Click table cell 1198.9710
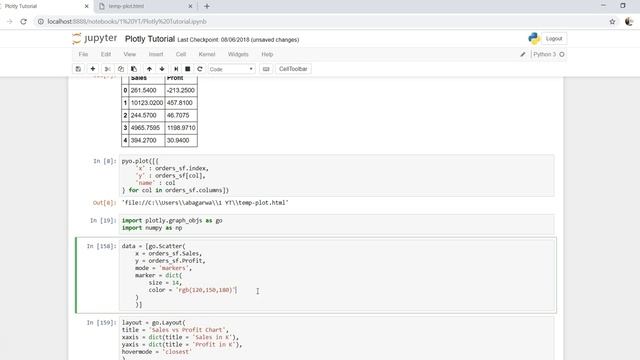The width and height of the screenshot is (640, 360). point(181,128)
